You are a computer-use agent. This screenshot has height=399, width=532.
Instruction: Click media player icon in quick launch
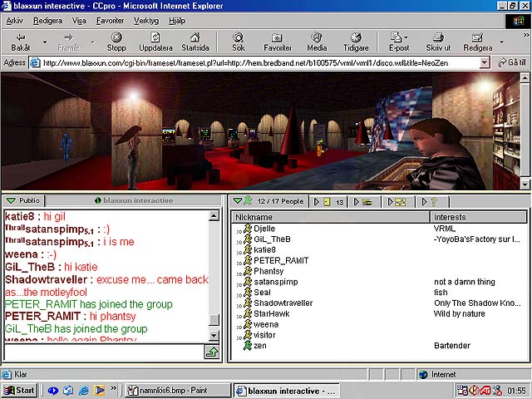(x=99, y=391)
